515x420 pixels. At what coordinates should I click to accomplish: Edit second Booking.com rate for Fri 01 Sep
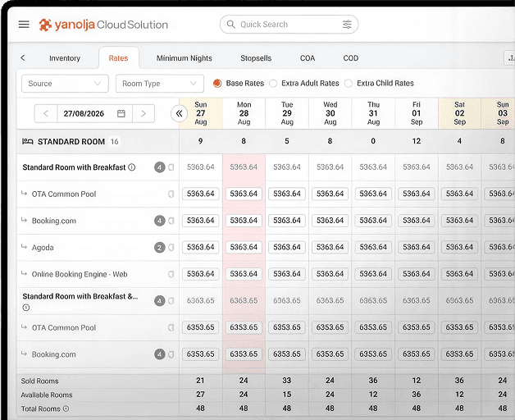417,354
